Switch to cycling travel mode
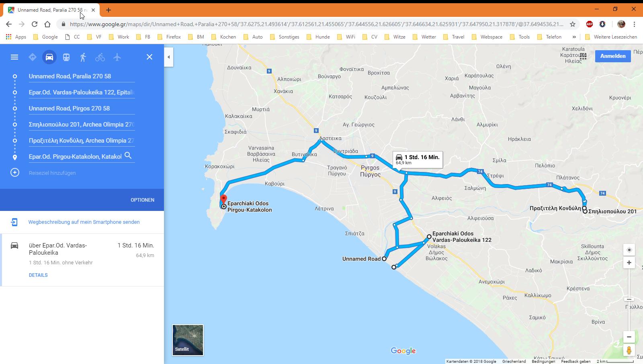This screenshot has height=364, width=643. point(100,57)
